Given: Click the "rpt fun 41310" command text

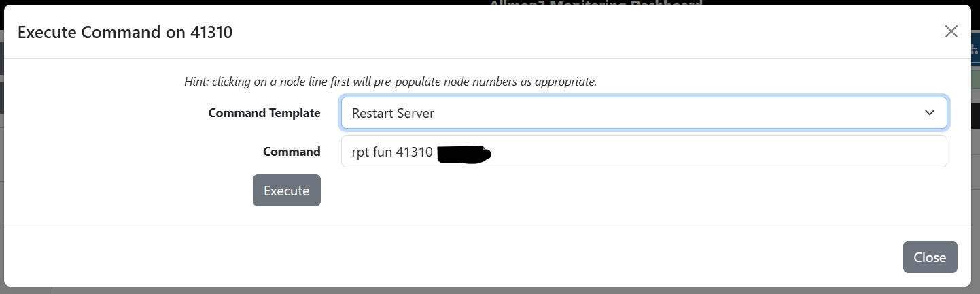Looking at the screenshot, I should [x=391, y=152].
